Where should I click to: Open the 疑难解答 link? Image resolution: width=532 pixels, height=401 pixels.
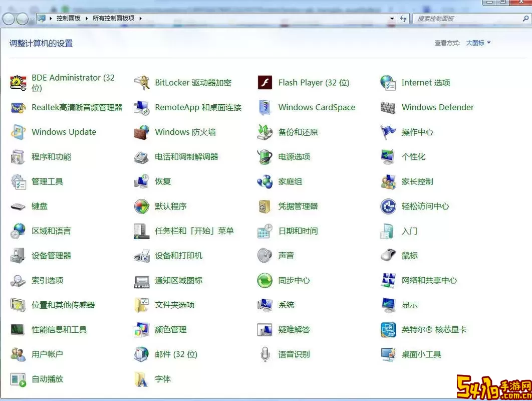click(x=294, y=330)
